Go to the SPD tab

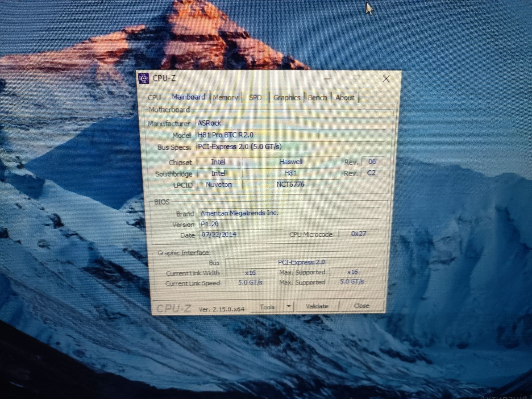[x=255, y=98]
